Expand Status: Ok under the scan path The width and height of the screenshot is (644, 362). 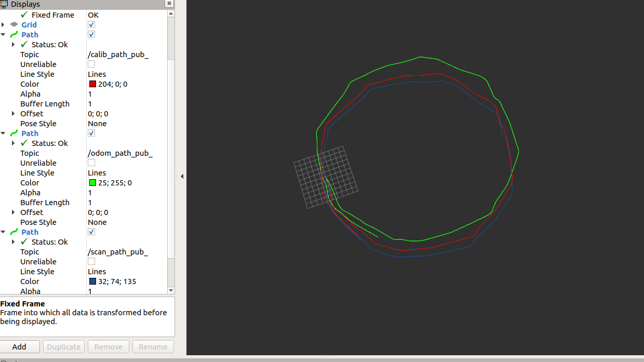click(x=13, y=242)
